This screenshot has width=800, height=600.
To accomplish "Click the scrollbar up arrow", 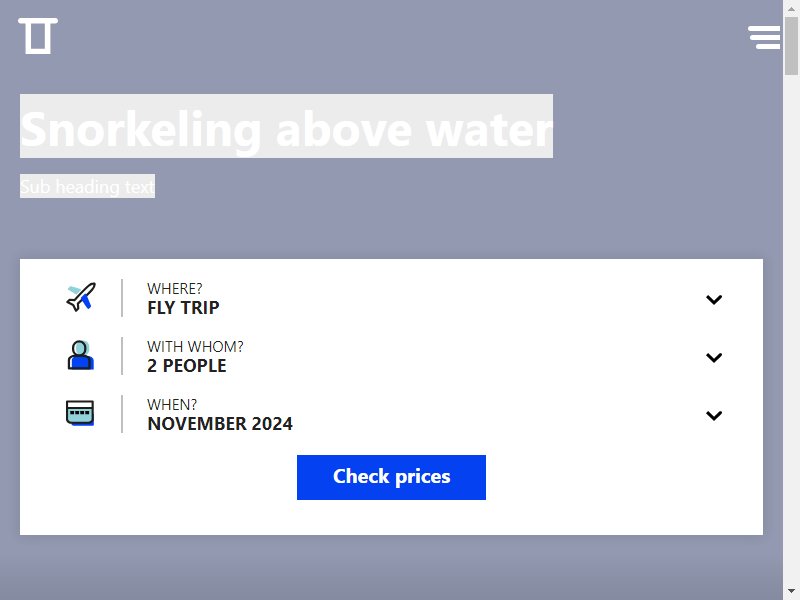I will pos(791,8).
